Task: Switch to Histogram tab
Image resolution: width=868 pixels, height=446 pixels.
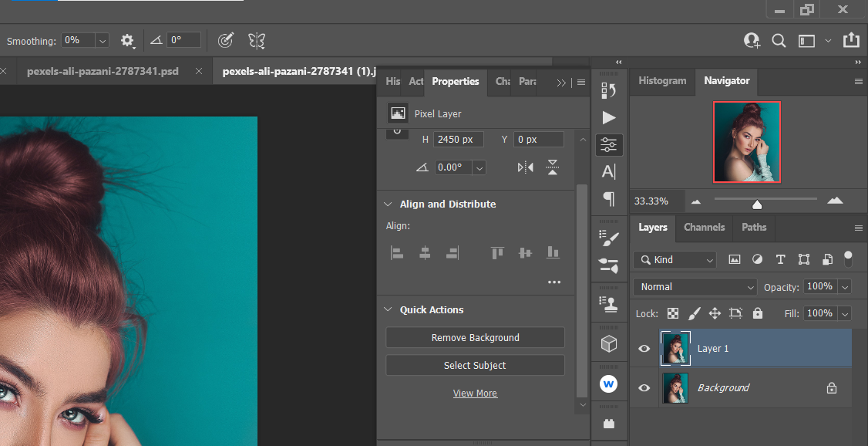Action: click(662, 80)
